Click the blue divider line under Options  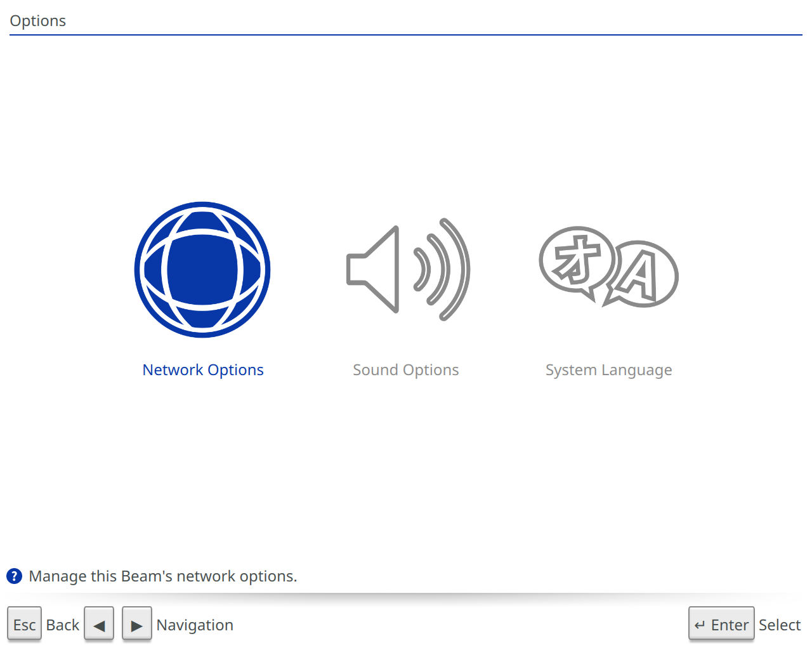[x=406, y=35]
